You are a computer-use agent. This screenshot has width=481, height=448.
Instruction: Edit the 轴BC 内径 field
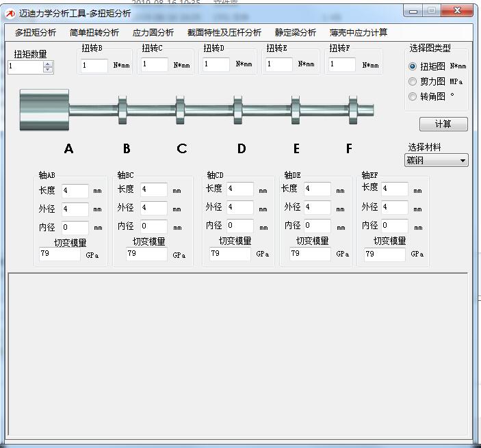(154, 226)
